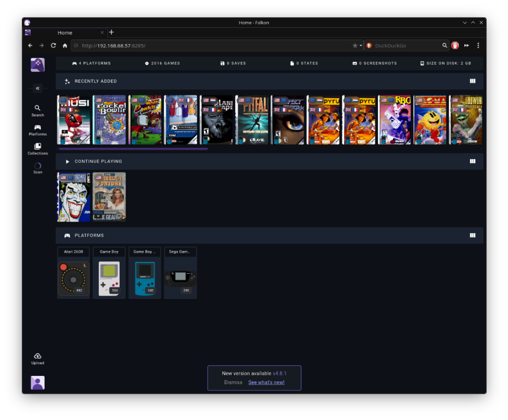This screenshot has height=420, width=508.
Task: Start a library Scan from the sidebar
Action: point(38,169)
